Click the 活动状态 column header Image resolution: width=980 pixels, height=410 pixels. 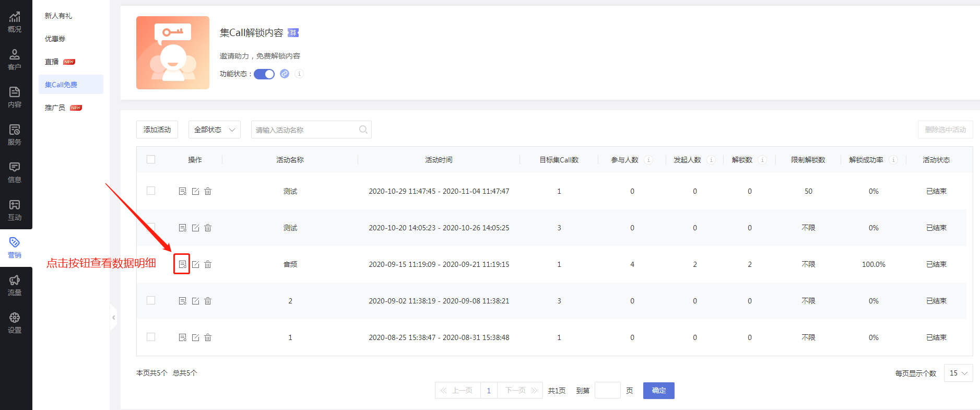[x=936, y=160]
